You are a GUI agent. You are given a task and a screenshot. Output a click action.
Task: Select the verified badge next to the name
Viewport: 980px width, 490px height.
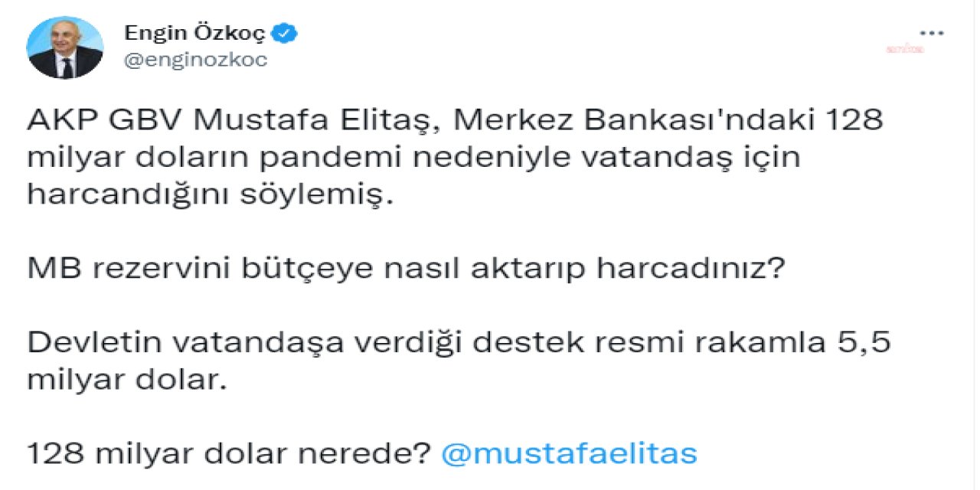tap(286, 32)
